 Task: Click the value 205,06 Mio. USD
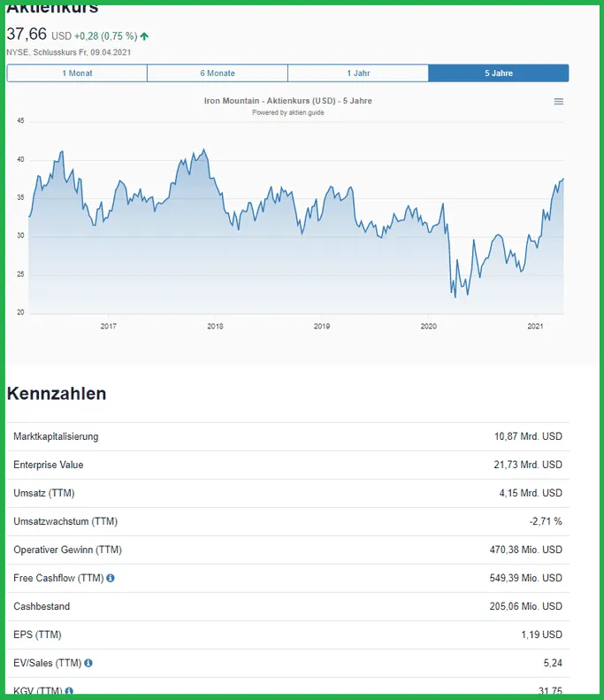coord(526,606)
